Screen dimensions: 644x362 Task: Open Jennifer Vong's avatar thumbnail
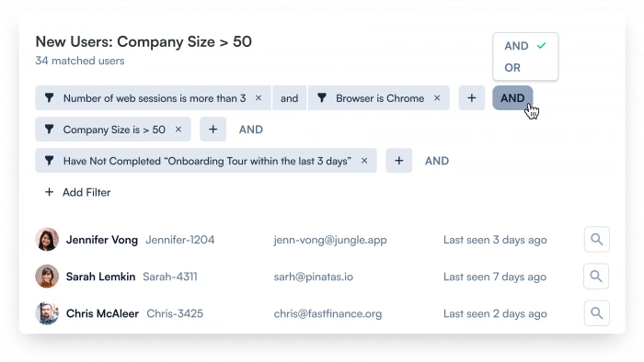(x=47, y=240)
